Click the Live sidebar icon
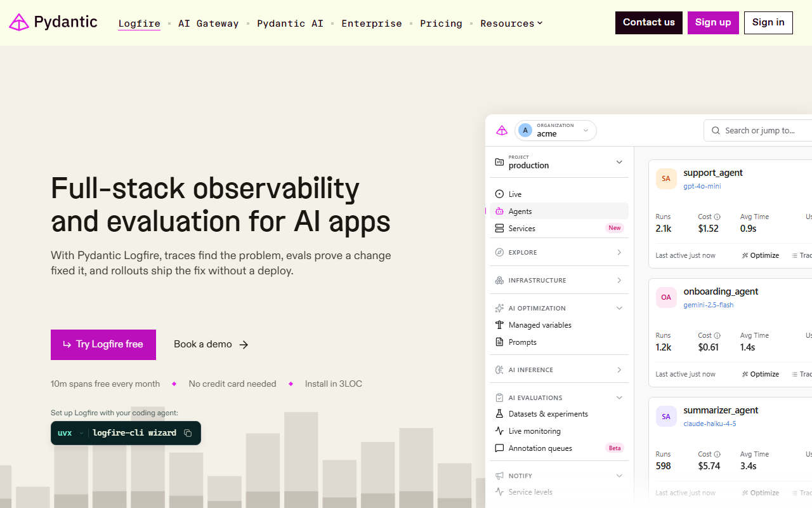812x508 pixels. 499,194
